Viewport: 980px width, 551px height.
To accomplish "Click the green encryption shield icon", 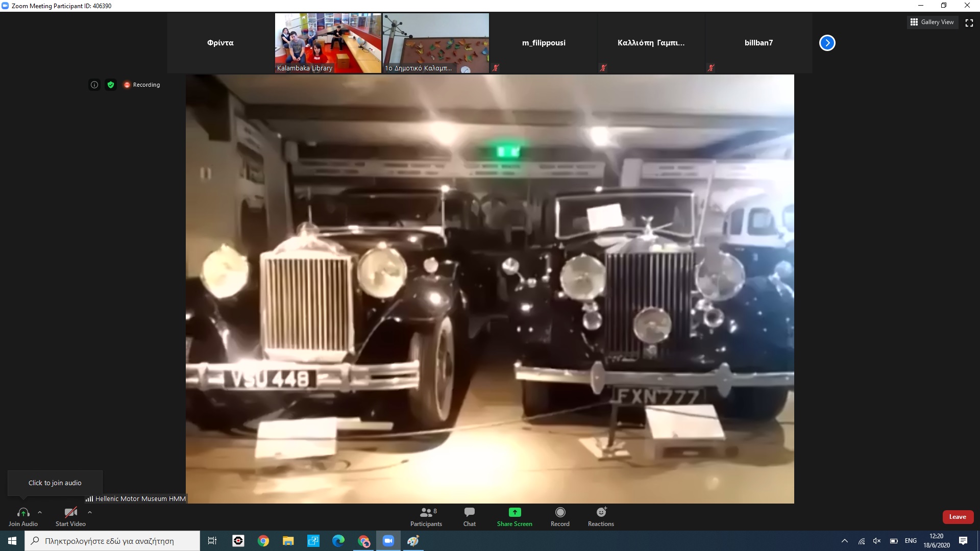I will (111, 85).
